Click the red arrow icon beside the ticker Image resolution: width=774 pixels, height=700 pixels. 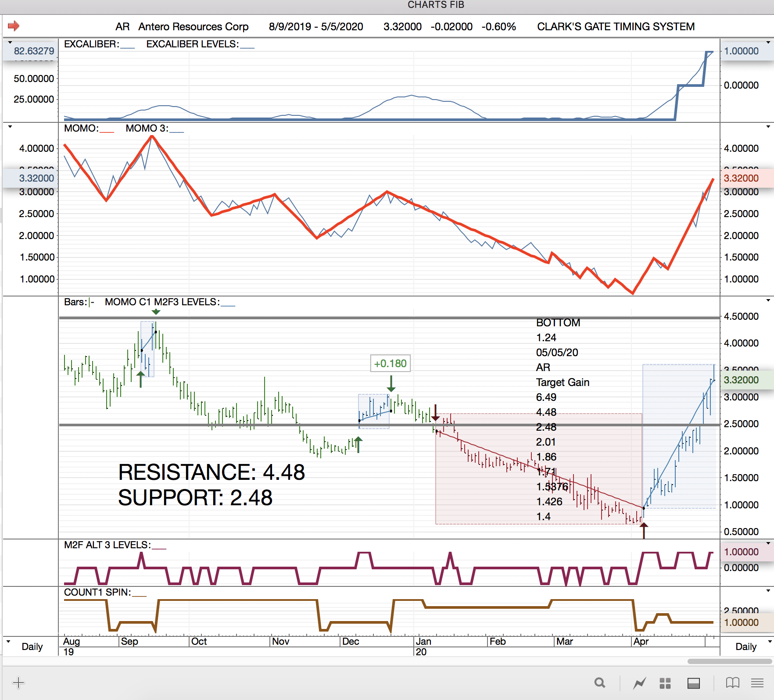(14, 26)
